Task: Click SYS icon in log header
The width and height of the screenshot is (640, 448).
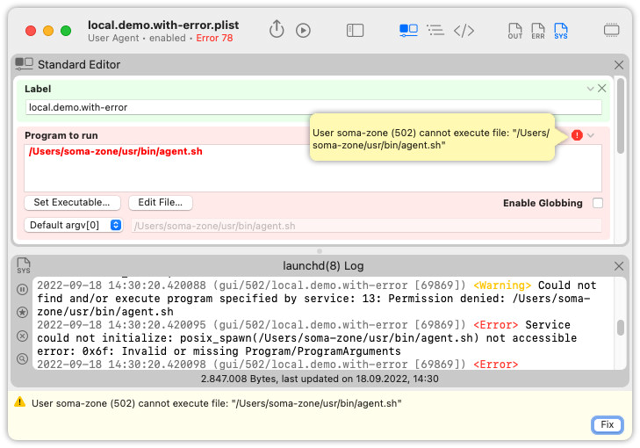Action: pos(23,266)
